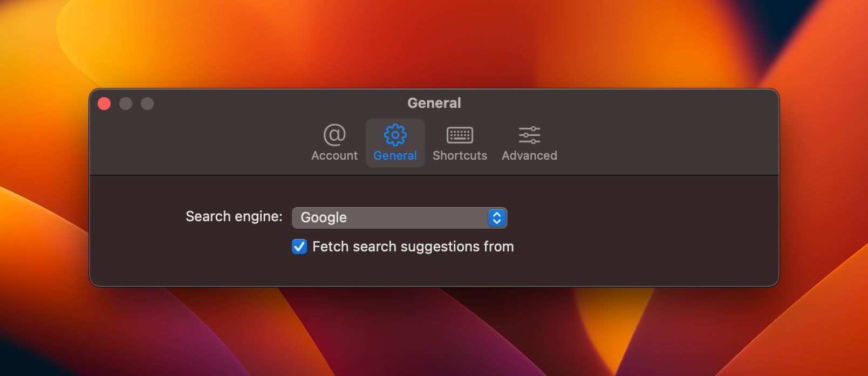Uncheck the Fetch search suggestions checkbox

299,247
